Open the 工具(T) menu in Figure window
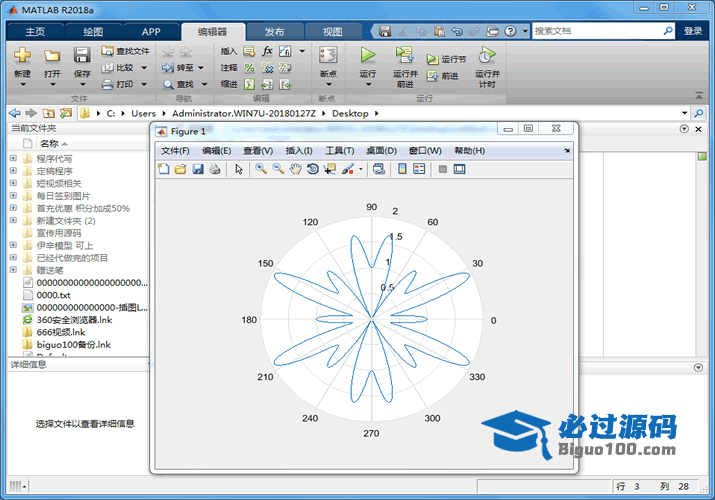Viewport: 715px width, 500px height. (340, 150)
